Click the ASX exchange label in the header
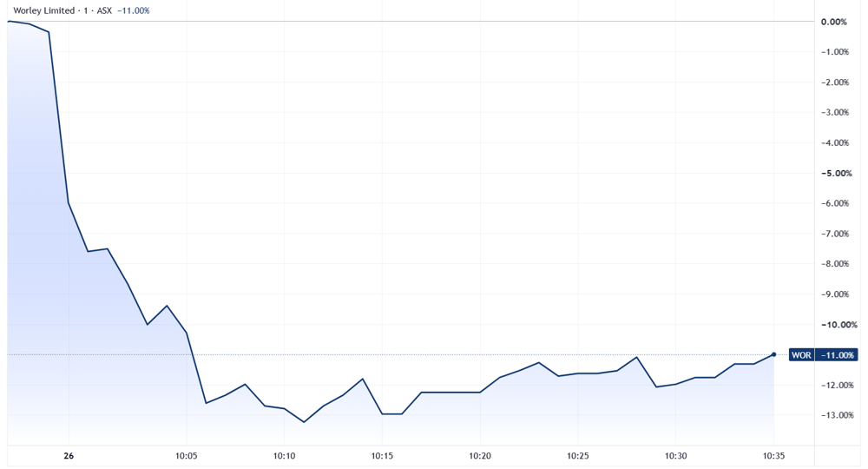Image resolution: width=868 pixels, height=469 pixels. pos(104,10)
